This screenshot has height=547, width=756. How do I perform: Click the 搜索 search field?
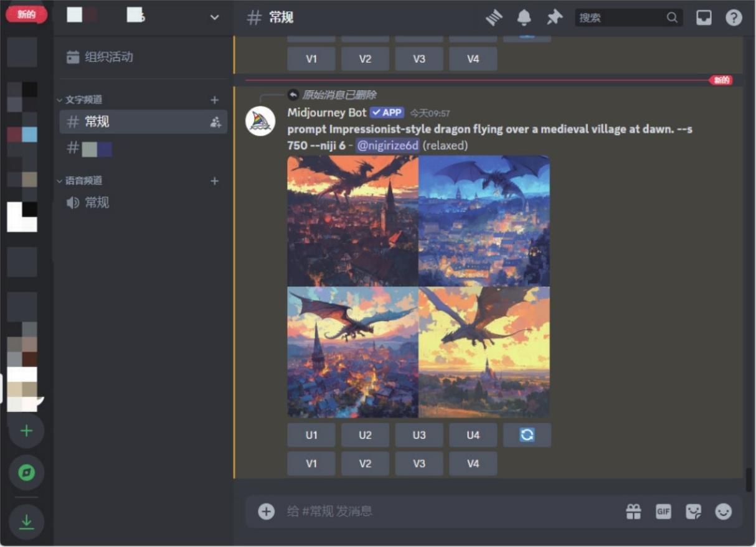point(621,17)
